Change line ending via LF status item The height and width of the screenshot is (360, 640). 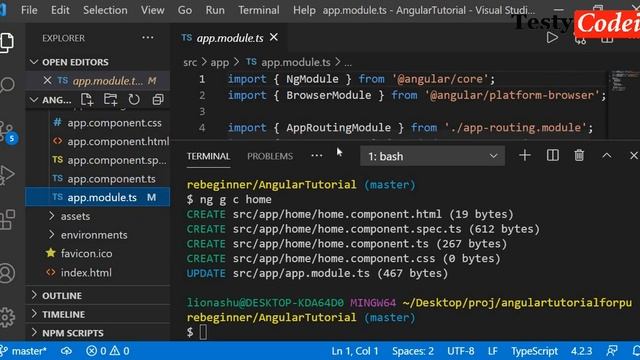[x=493, y=351]
